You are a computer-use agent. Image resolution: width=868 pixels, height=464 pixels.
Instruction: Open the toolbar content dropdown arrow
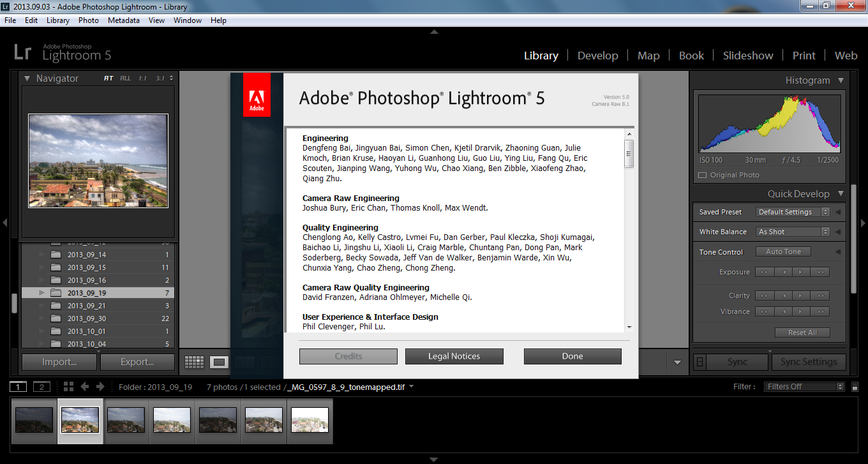(x=677, y=363)
